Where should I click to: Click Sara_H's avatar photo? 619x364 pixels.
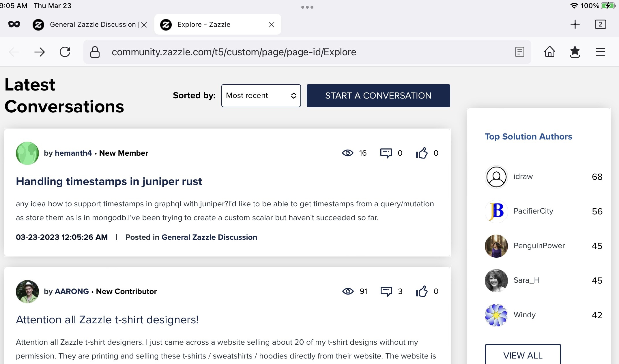pos(496,280)
